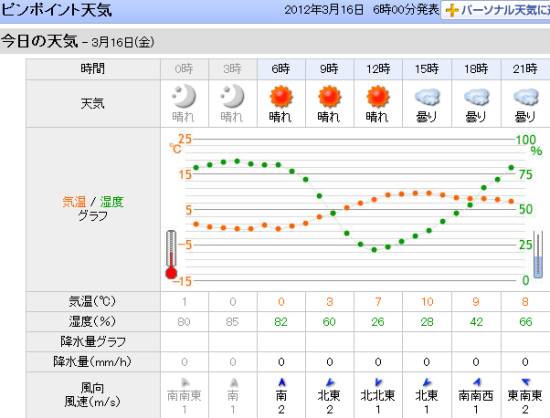550x418 pixels.
Task: Click the 15時 temperature value 10
Action: pos(427,302)
